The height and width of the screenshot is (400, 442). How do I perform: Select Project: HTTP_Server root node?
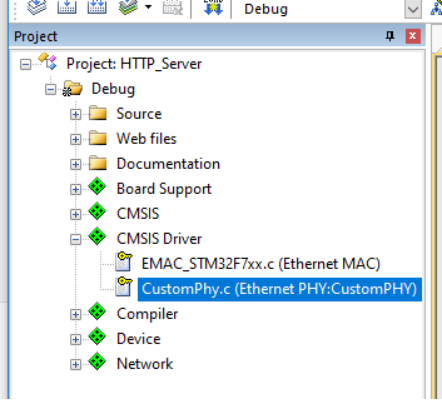(x=134, y=64)
